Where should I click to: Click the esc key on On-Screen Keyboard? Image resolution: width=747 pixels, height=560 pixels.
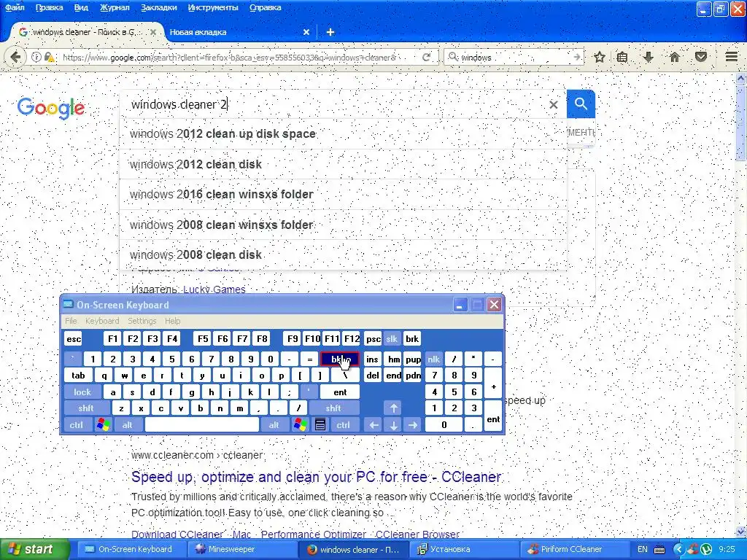click(74, 339)
